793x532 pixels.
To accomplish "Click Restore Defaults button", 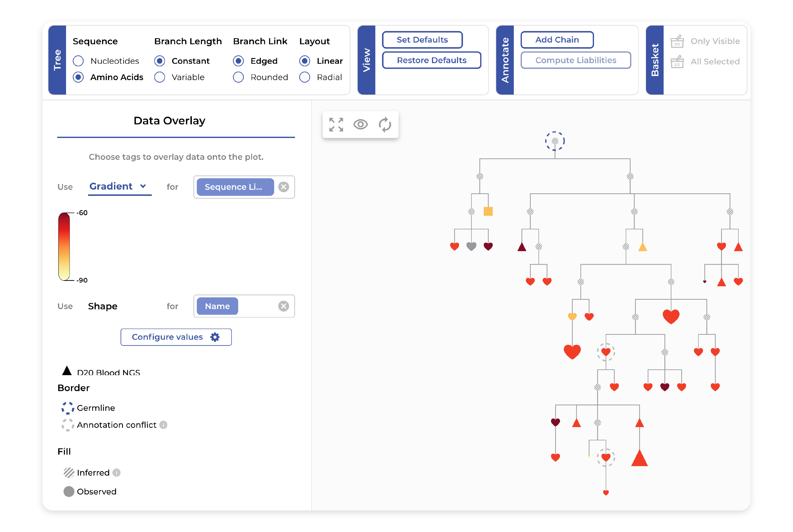I will pos(432,60).
